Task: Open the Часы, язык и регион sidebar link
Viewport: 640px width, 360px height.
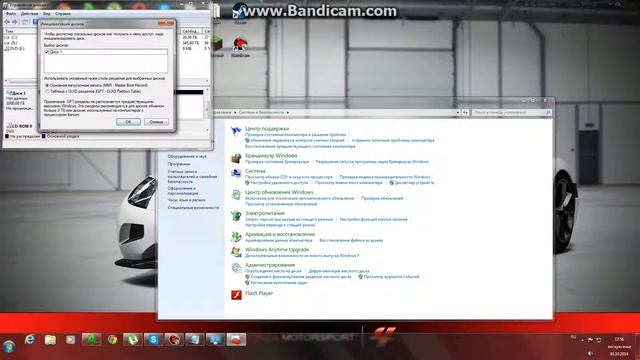Action: (186, 200)
